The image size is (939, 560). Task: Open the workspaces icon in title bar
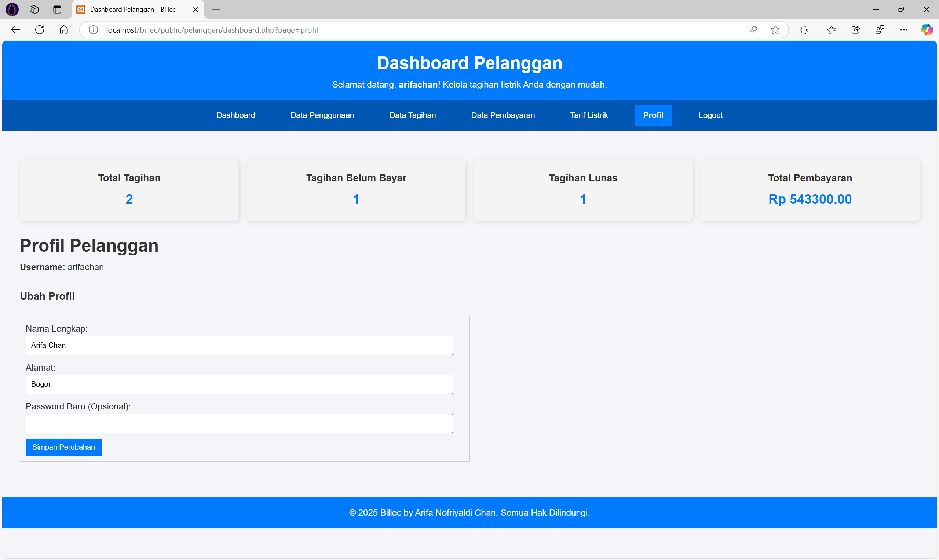tap(34, 10)
